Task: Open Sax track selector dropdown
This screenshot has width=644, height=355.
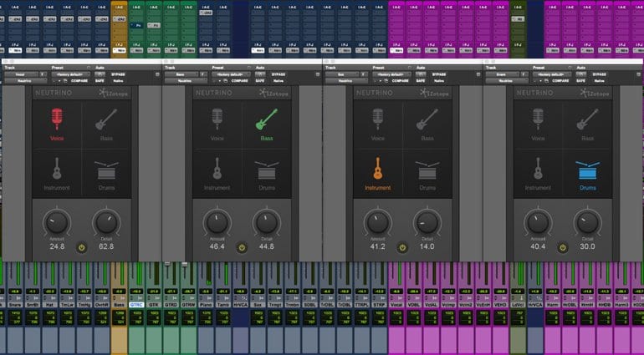Action: [344, 74]
